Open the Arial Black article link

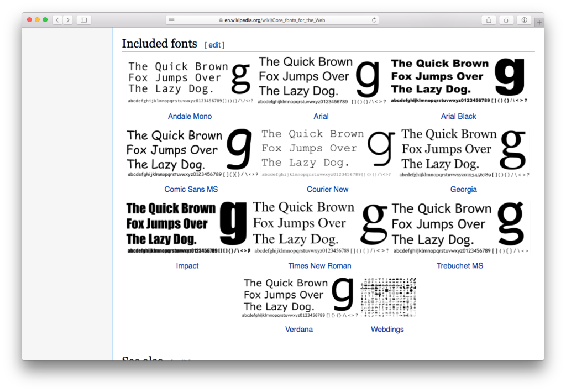coord(458,116)
